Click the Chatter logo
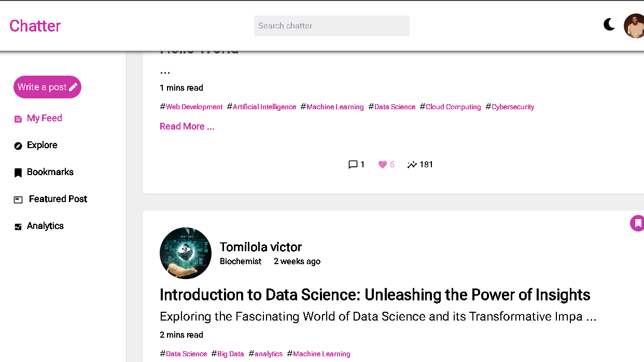The width and height of the screenshot is (644, 362). pos(35,26)
